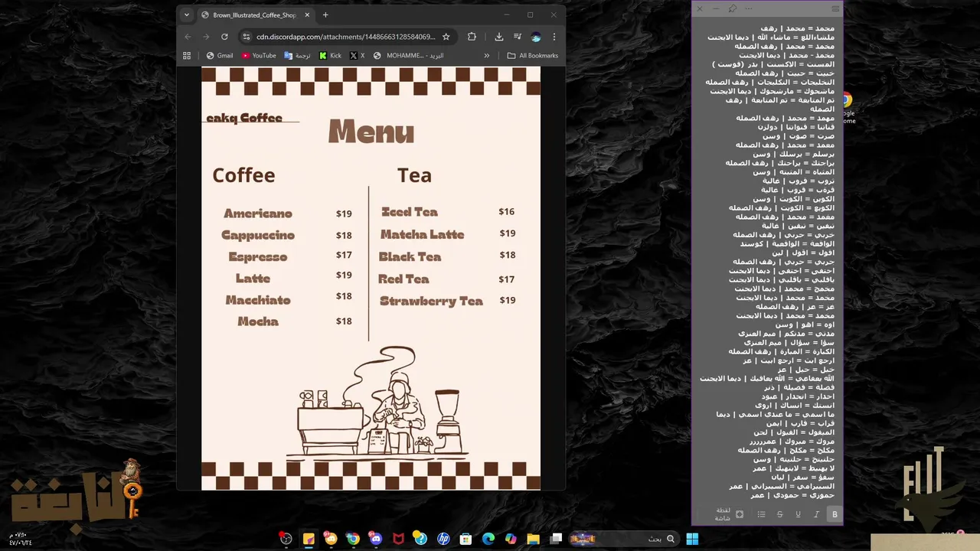
Task: Go forward in Chrome history
Action: point(206,37)
